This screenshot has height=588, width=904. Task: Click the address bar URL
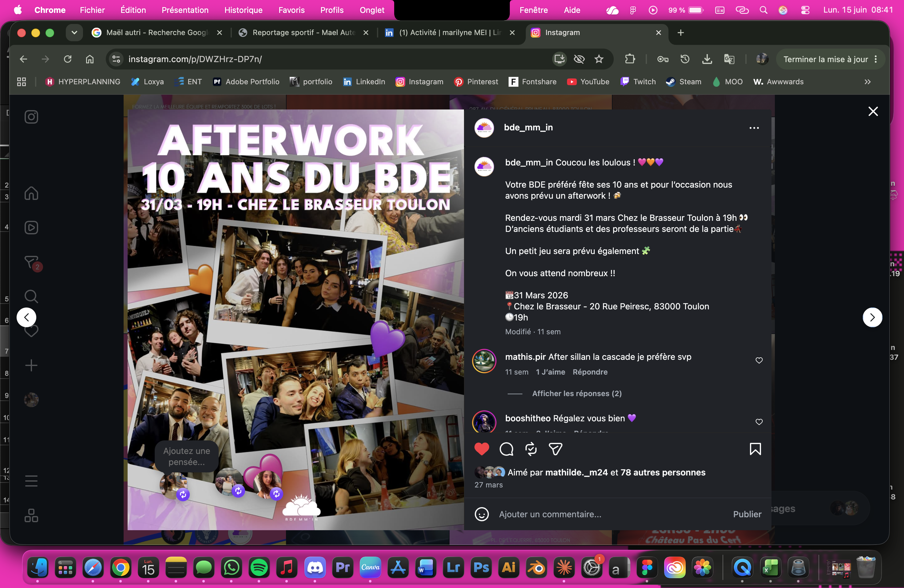[x=195, y=59]
